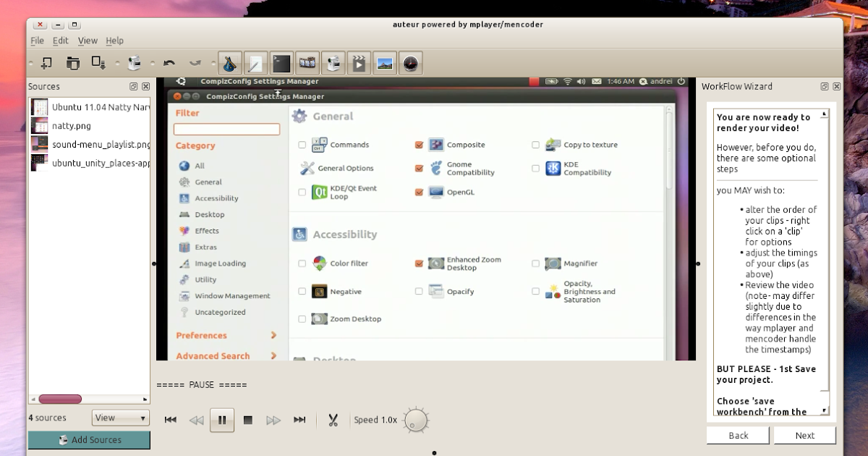The image size is (868, 456).
Task: Click wizard text scroll-down arrow
Action: click(824, 410)
